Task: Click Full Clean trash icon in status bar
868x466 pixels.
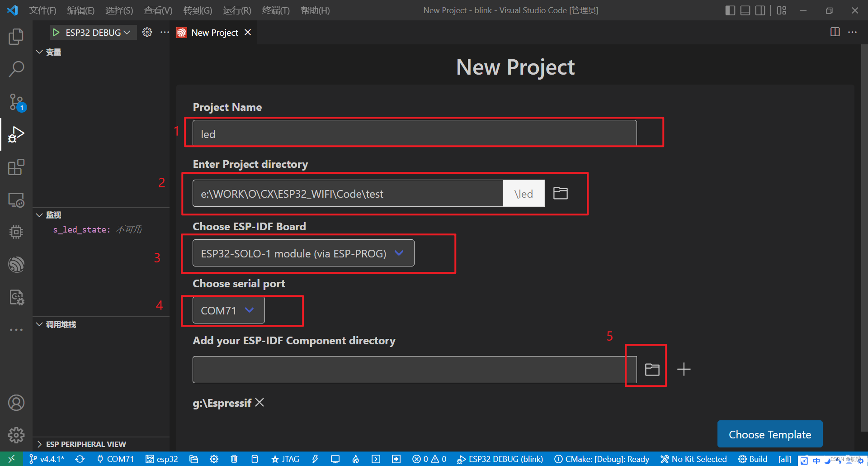Action: [234, 459]
